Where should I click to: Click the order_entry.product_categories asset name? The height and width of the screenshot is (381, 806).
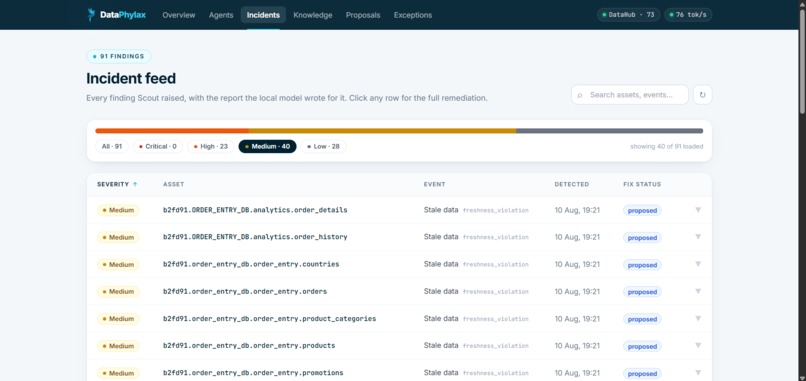269,319
